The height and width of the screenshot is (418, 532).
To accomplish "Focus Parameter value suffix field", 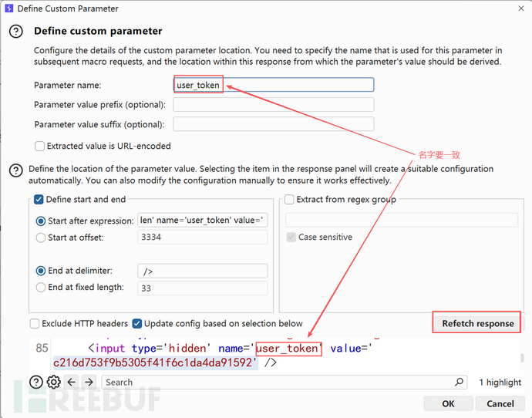I will click(274, 124).
